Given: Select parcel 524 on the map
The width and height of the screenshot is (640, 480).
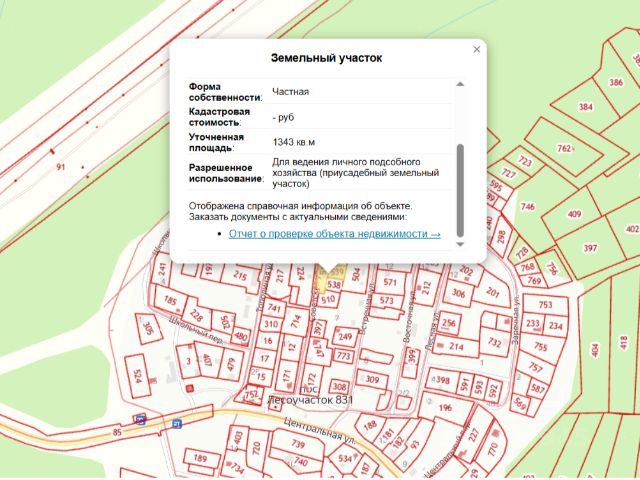Looking at the screenshot, I should (x=138, y=377).
